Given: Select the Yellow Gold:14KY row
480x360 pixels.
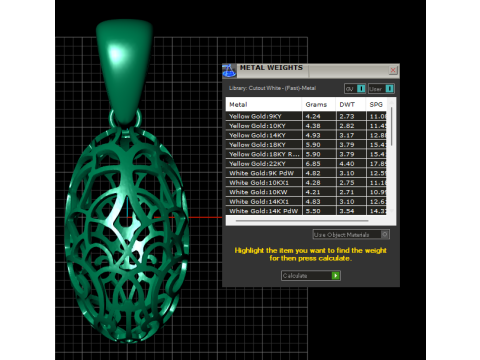Looking at the screenshot, I should 306,135.
